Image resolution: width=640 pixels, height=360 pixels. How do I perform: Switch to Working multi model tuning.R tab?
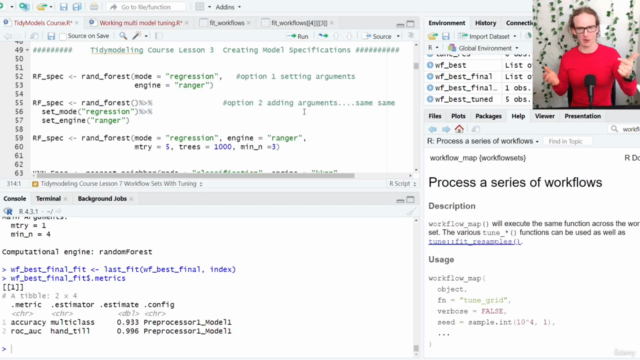pyautogui.click(x=140, y=23)
